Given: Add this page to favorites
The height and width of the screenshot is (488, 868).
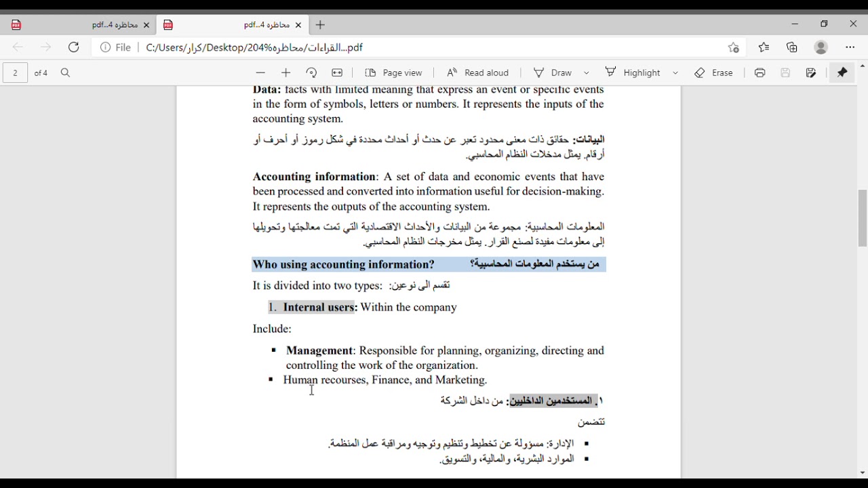Looking at the screenshot, I should coord(734,47).
